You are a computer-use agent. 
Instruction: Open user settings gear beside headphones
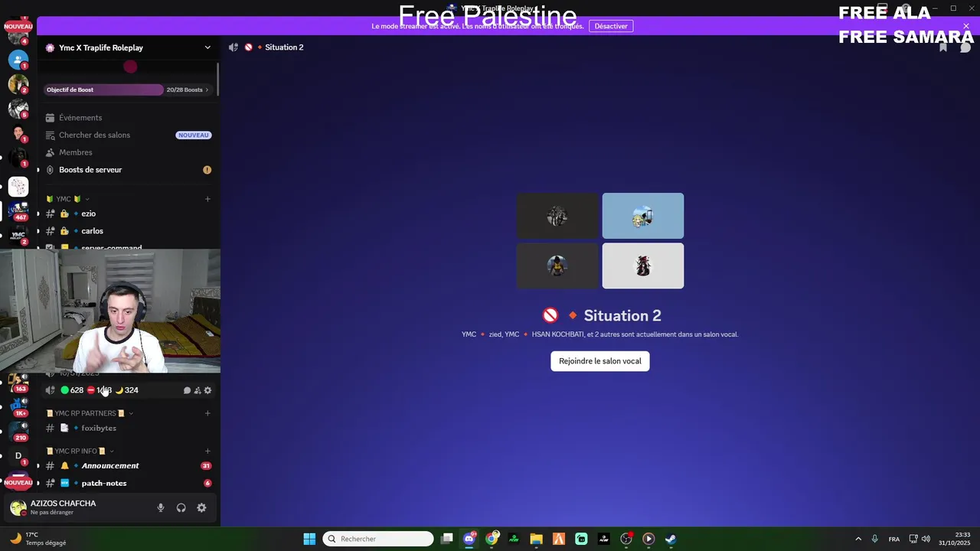201,507
